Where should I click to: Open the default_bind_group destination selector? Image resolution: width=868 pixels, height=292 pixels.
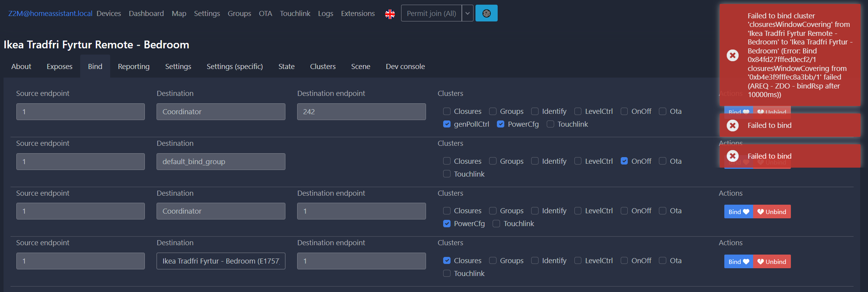click(x=221, y=161)
